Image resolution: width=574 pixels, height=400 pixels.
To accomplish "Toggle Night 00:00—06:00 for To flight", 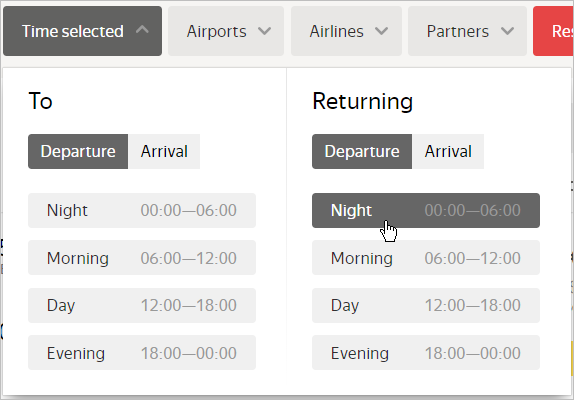I will pos(142,210).
